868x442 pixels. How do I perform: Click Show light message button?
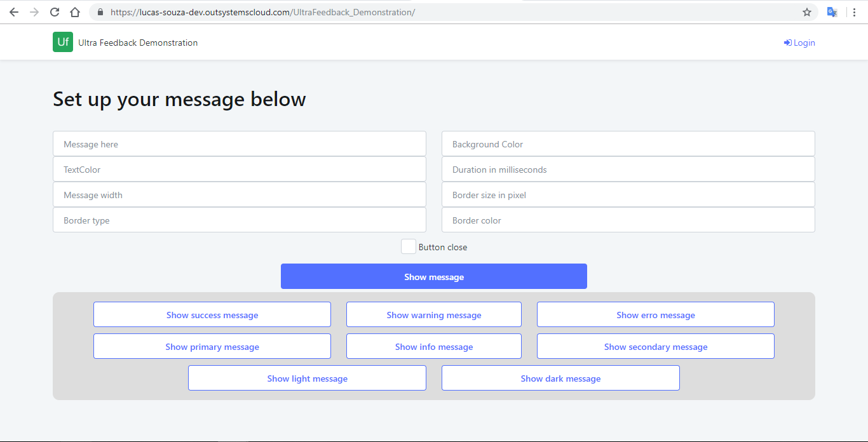click(x=307, y=378)
